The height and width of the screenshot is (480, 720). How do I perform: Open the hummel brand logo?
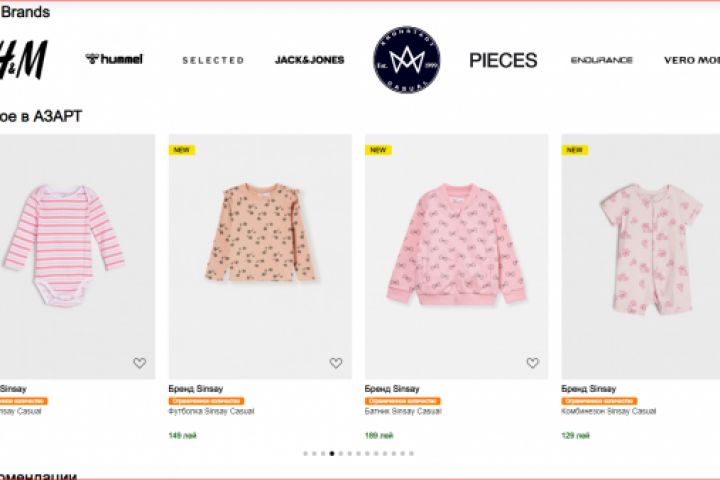[114, 59]
